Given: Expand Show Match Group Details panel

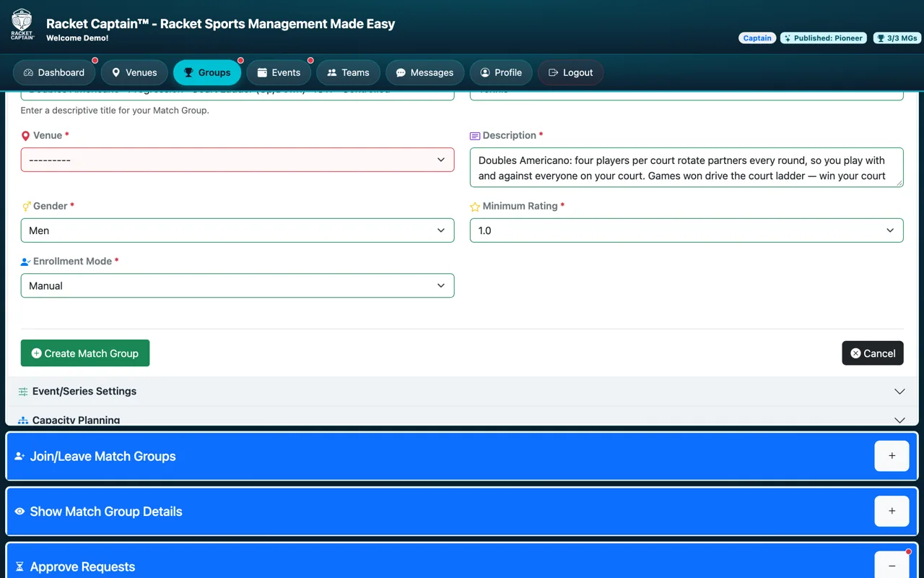Looking at the screenshot, I should pyautogui.click(x=892, y=511).
